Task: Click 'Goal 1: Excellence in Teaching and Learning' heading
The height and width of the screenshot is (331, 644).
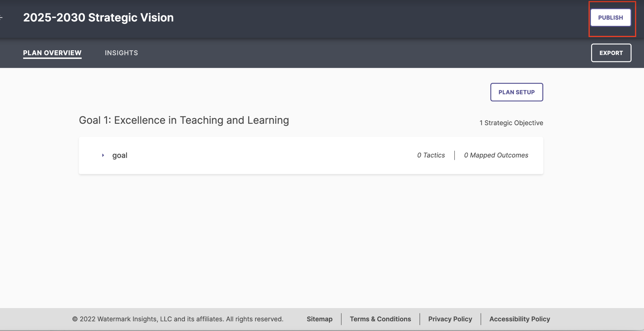Action: (x=184, y=120)
